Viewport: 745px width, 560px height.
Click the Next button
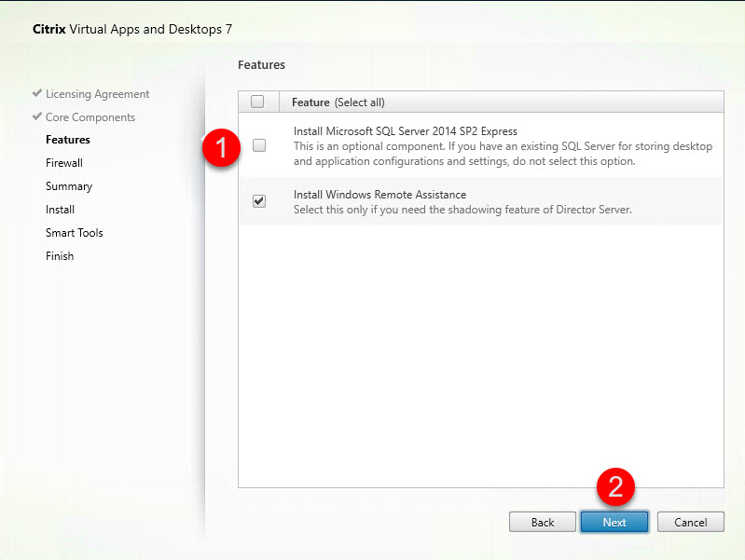[x=614, y=522]
